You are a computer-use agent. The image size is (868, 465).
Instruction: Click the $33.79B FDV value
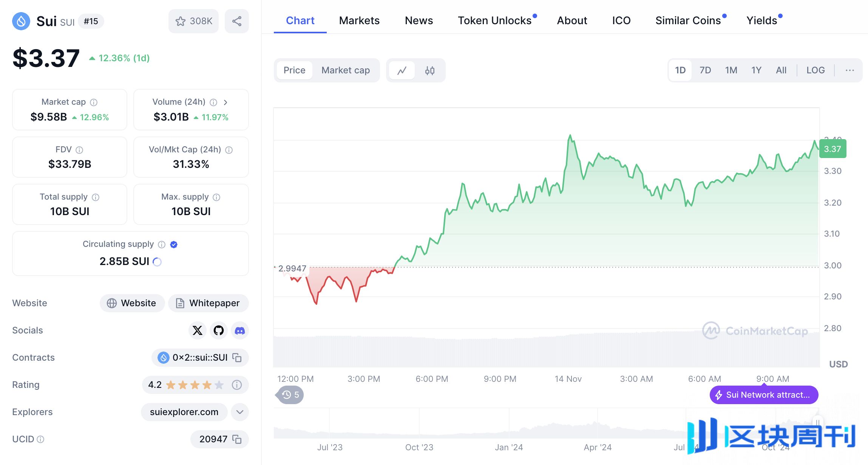(70, 164)
